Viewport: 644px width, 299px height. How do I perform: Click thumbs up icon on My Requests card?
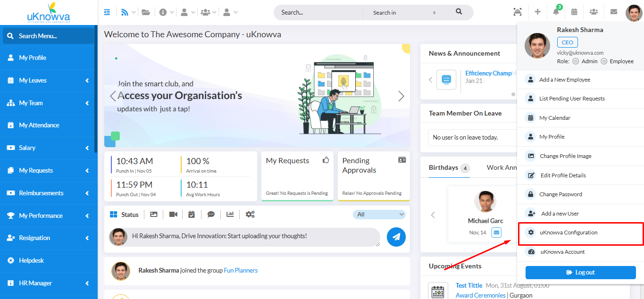pos(326,160)
